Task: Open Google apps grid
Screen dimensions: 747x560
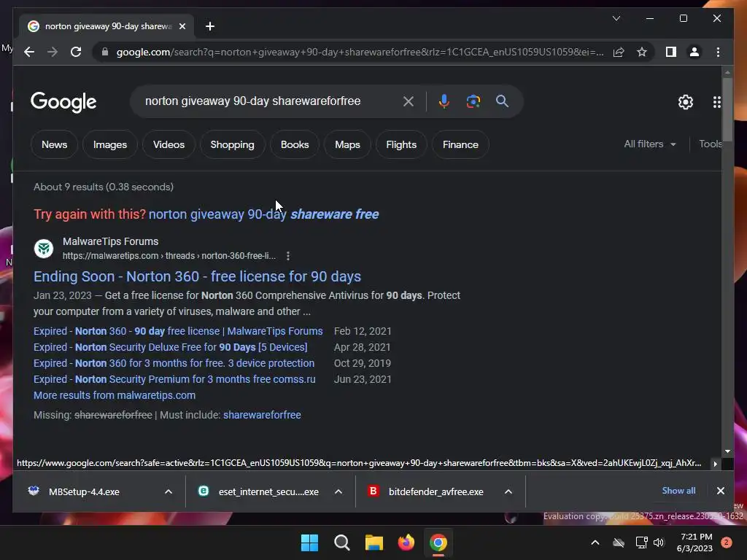Action: tap(716, 102)
